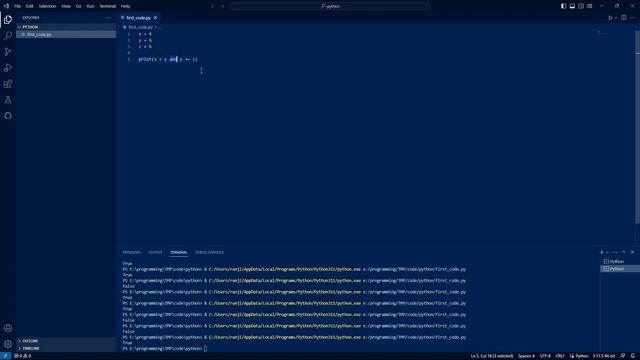Screen dimensions: 640x360
Task: Click first_code.py in the breadcrumb
Action: pyautogui.click(x=140, y=27)
